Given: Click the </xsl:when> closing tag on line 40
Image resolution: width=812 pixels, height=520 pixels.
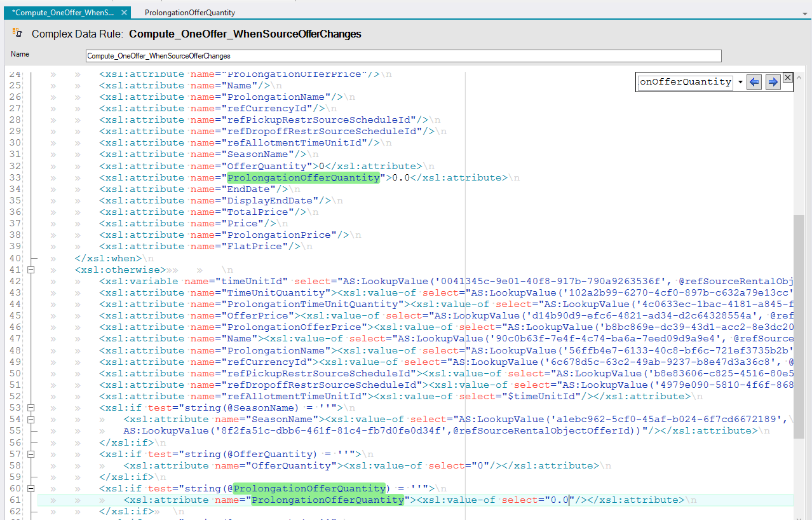Looking at the screenshot, I should coord(109,258).
